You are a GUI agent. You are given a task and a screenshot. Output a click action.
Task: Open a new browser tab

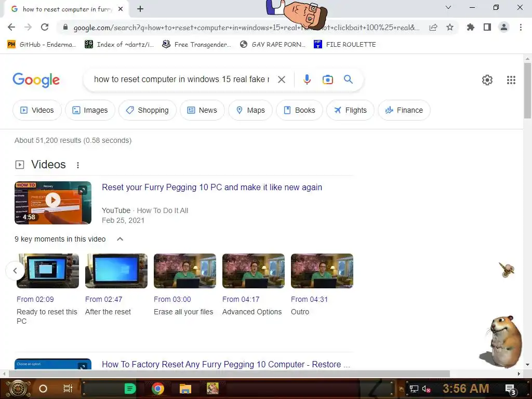[140, 9]
